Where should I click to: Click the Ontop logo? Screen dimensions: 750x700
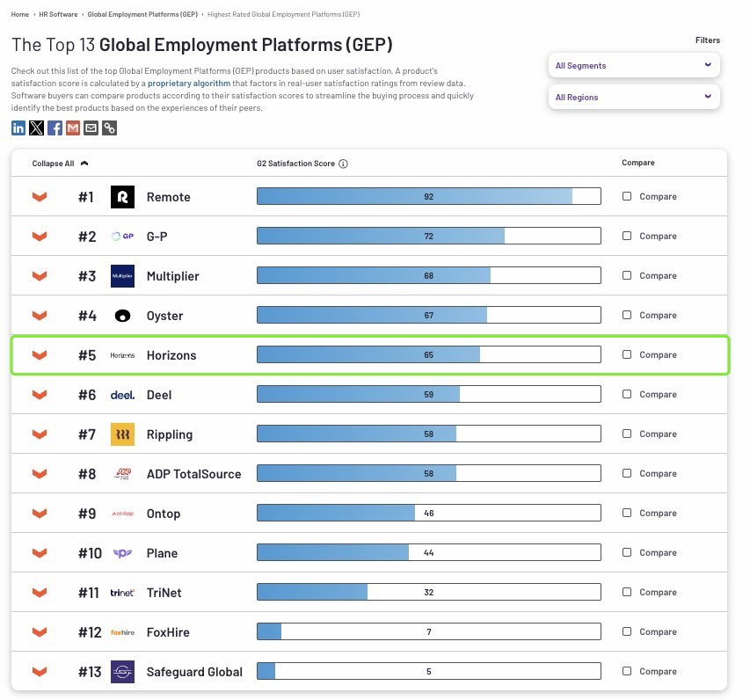pos(122,514)
